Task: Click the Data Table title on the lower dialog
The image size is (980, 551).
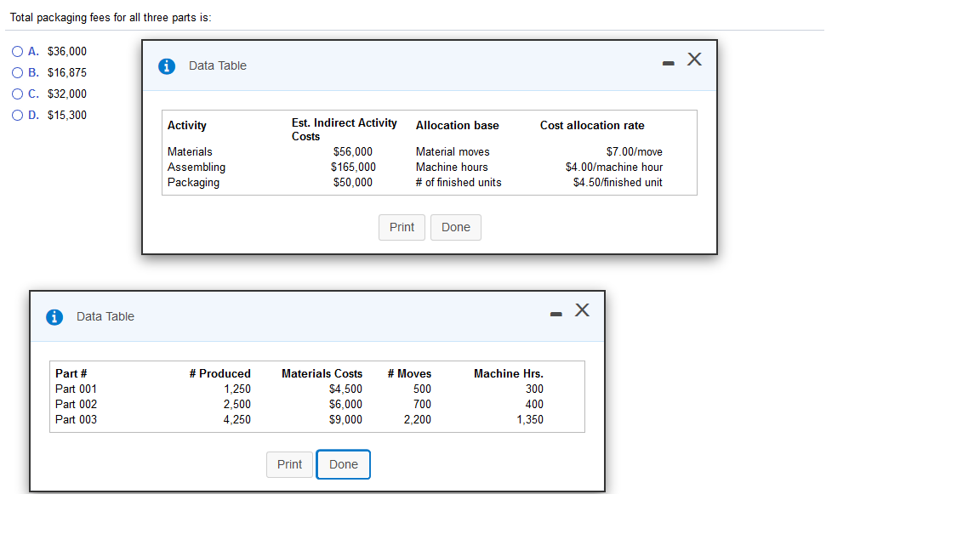Action: (x=105, y=316)
